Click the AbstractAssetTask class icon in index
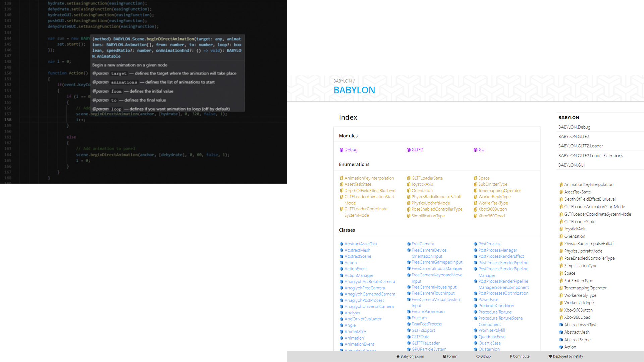This screenshot has width=644, height=362. pos(341,244)
